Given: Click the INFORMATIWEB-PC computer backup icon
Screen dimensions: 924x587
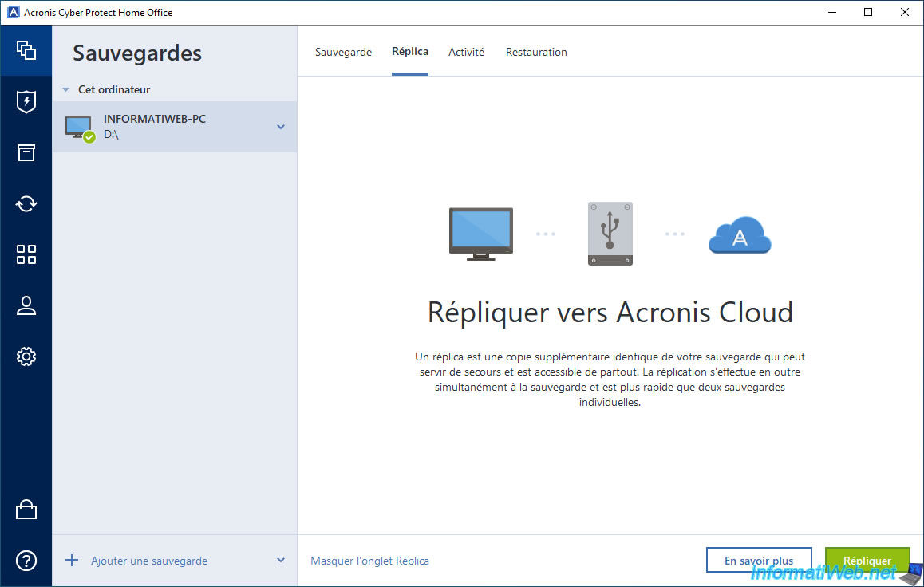Looking at the screenshot, I should point(80,128).
